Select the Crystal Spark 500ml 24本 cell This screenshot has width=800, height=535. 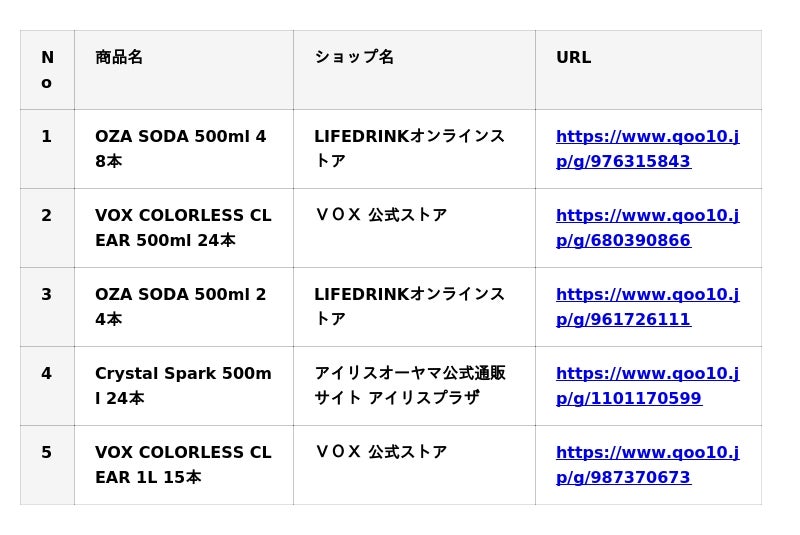point(183,386)
